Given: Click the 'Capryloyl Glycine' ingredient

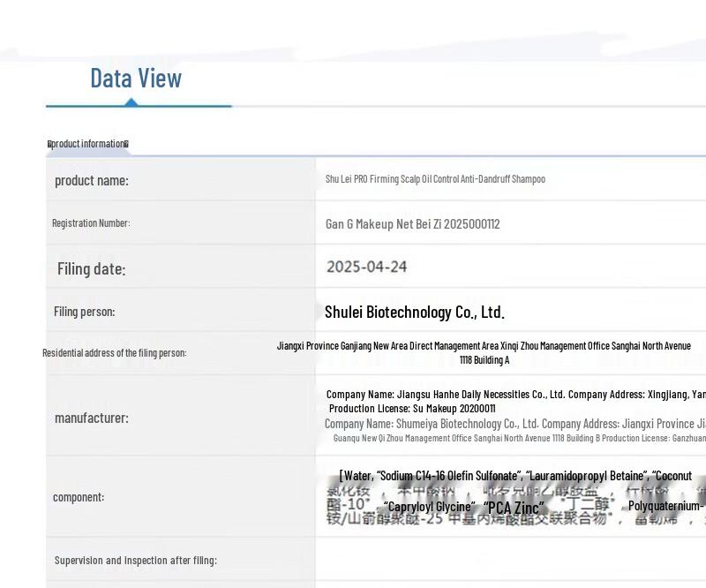Looking at the screenshot, I should (x=430, y=507).
